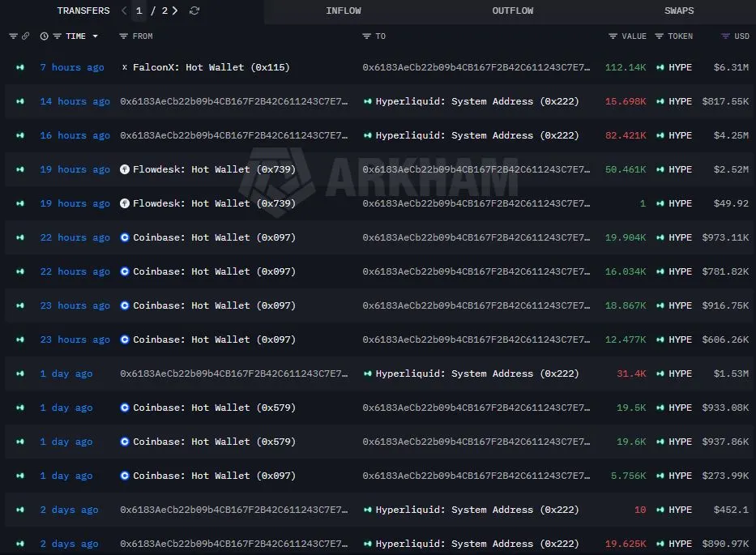Click USD amount $937.86K
Viewport: 756px width, 555px height.
[725, 442]
